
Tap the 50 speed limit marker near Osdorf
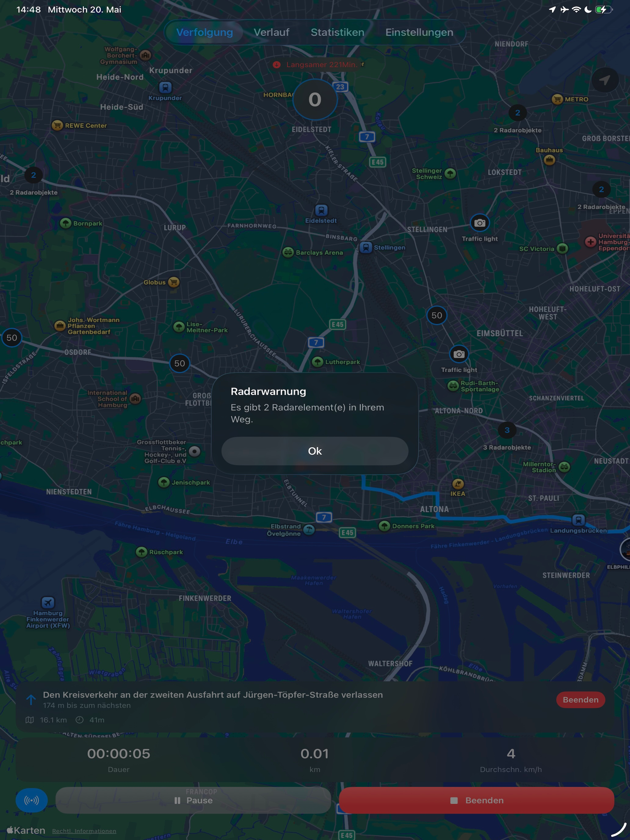tap(179, 364)
